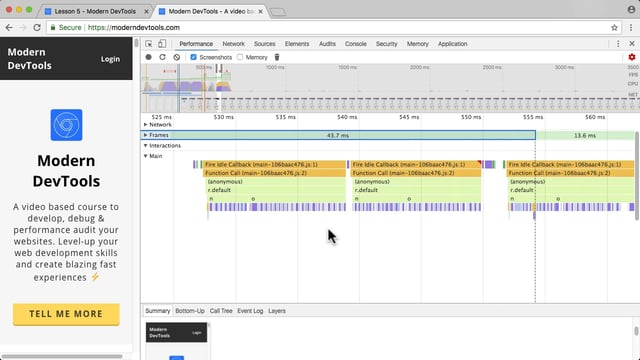Open the Audits panel tab

click(327, 44)
